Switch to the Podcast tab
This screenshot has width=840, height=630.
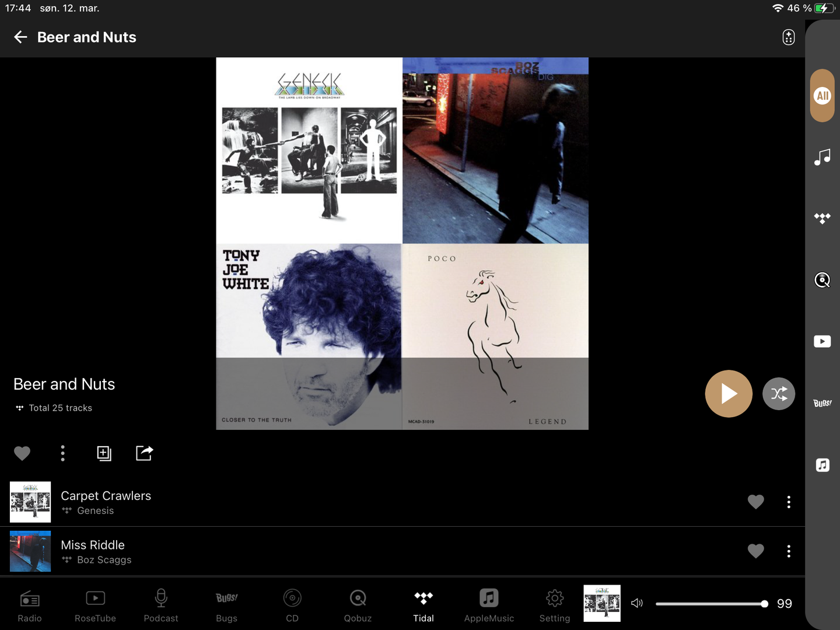coord(161,605)
